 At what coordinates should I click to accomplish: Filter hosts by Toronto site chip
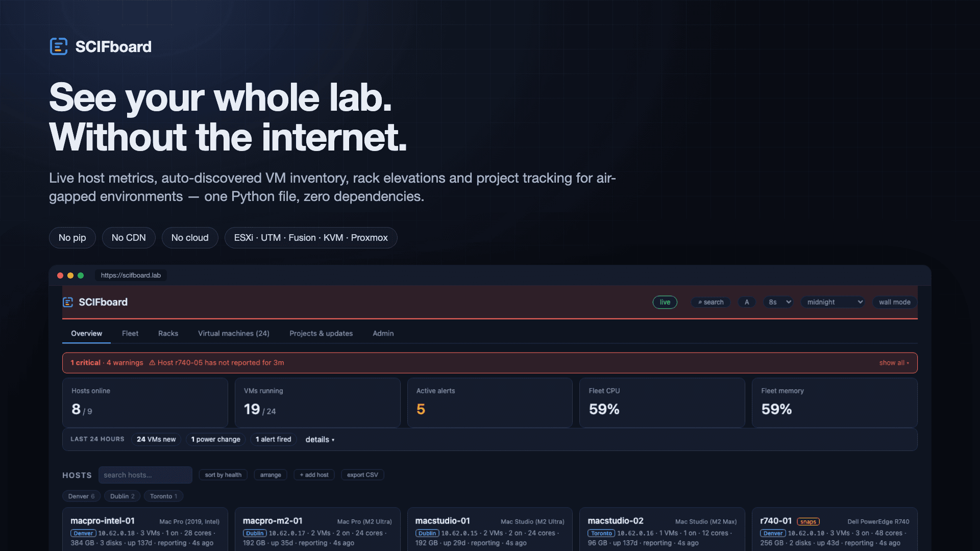164,496
